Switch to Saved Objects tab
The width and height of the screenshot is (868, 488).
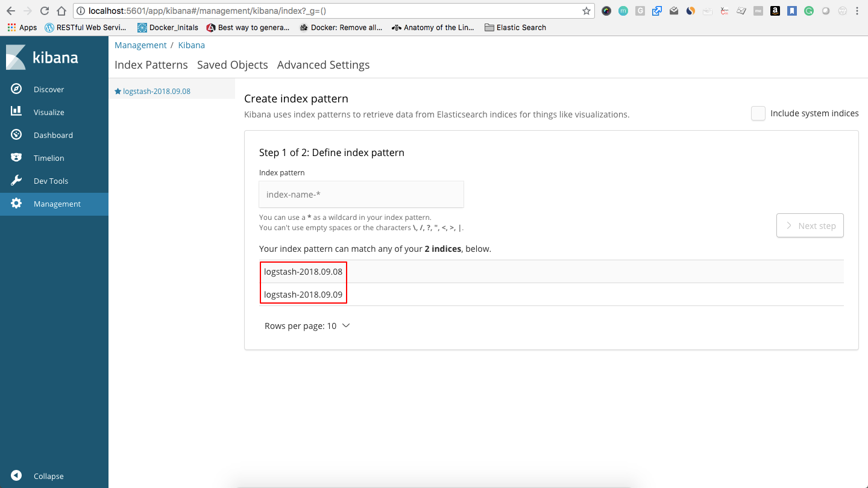coord(232,65)
